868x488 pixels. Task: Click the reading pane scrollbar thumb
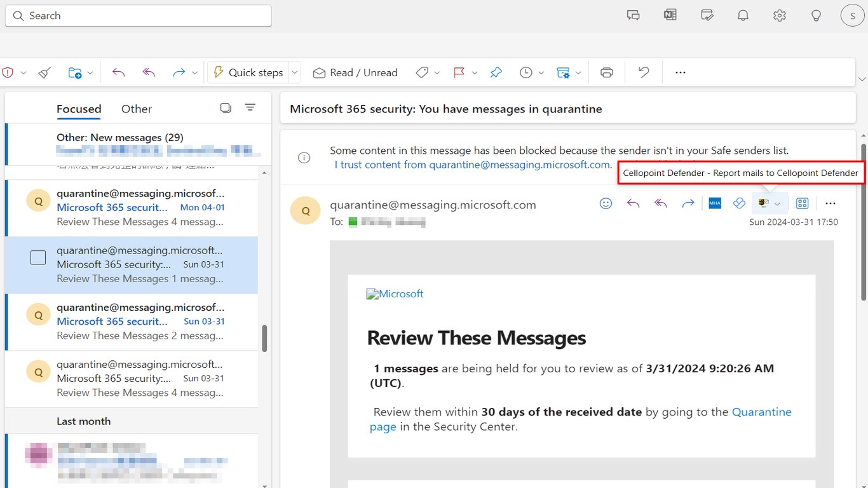coord(864,222)
